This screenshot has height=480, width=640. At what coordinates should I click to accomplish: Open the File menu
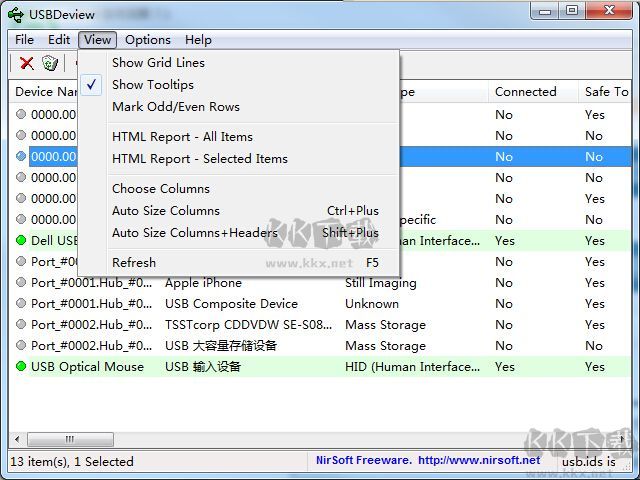coord(24,40)
